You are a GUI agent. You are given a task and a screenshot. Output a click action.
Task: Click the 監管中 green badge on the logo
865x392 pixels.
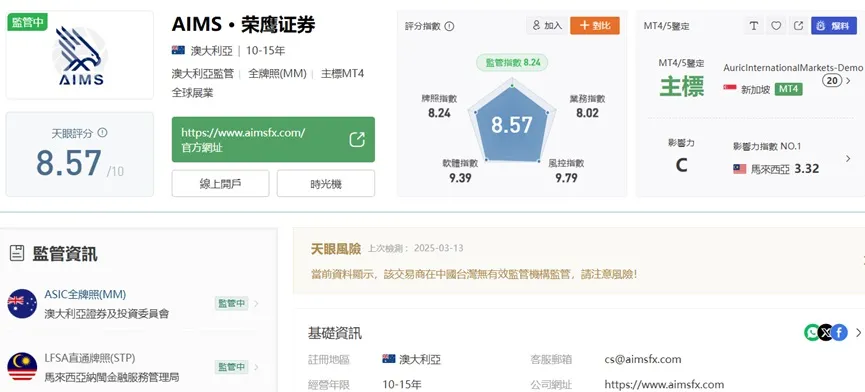[27, 22]
